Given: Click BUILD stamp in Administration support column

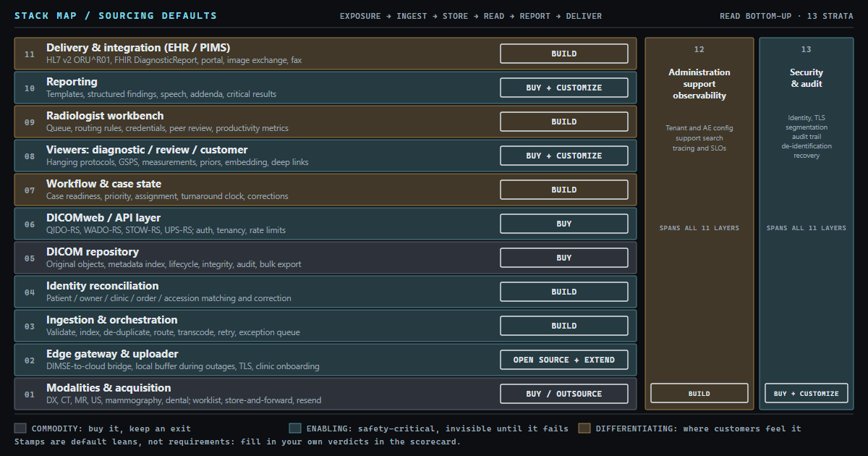Looking at the screenshot, I should (x=699, y=393).
